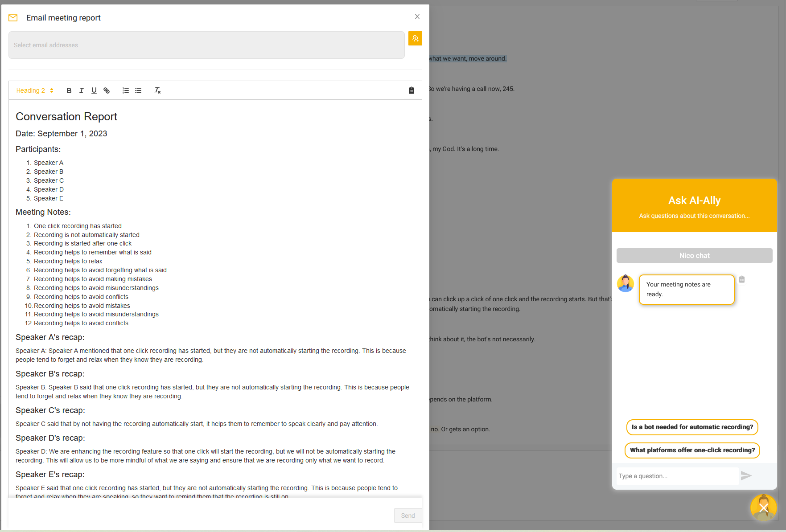This screenshot has height=532, width=786.
Task: Click the Participants: heading
Action: (38, 149)
